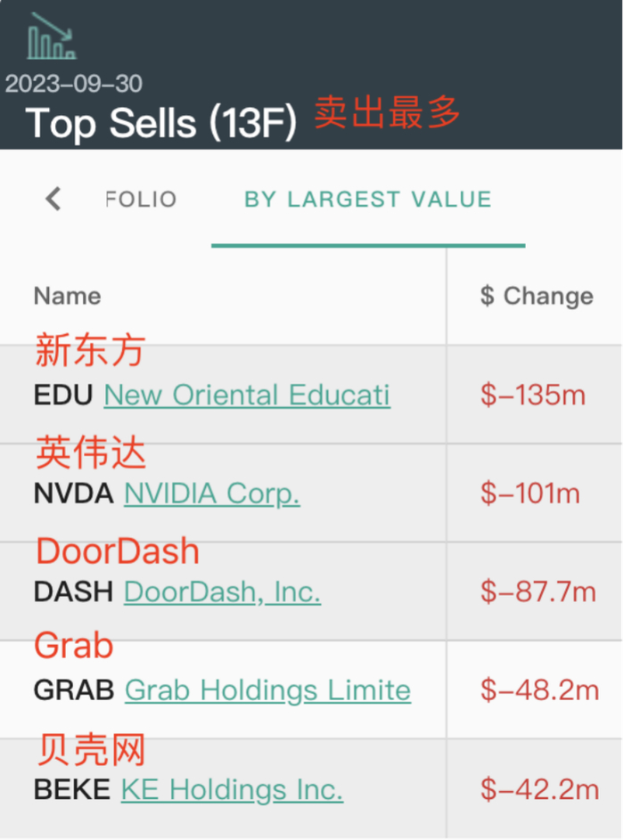The height and width of the screenshot is (840, 624).
Task: Open the DoorDash, Inc. link
Action: pyautogui.click(x=222, y=591)
